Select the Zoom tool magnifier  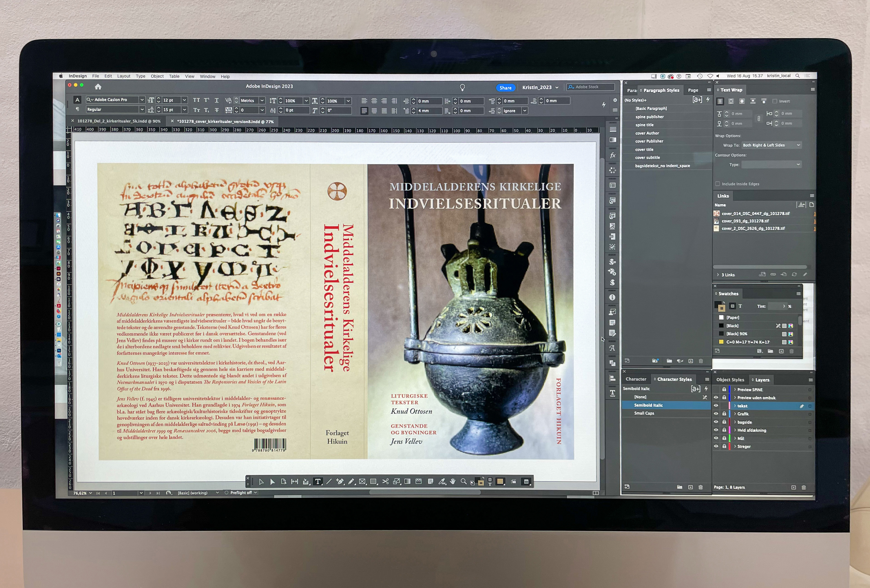464,482
